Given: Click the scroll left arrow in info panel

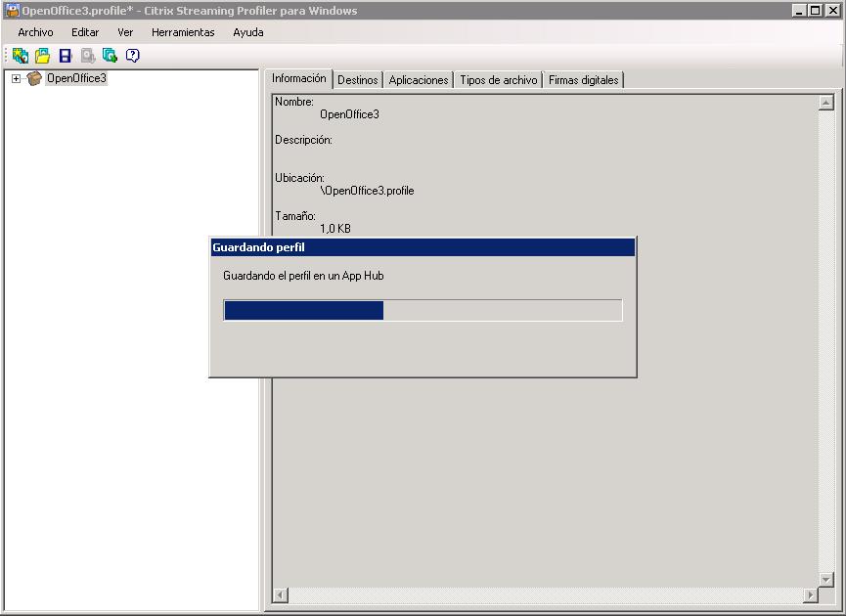Looking at the screenshot, I should (x=280, y=594).
